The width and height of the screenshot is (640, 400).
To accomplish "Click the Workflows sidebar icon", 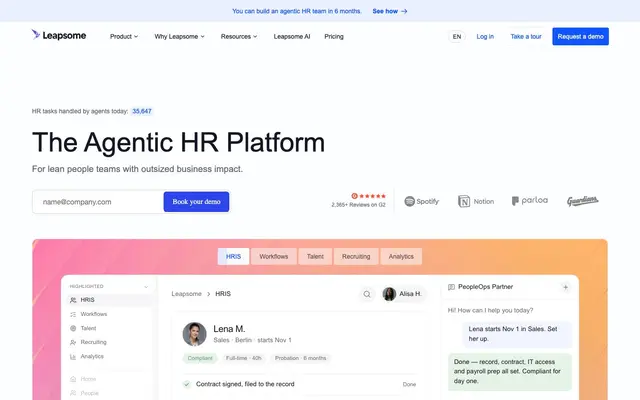I will click(73, 314).
